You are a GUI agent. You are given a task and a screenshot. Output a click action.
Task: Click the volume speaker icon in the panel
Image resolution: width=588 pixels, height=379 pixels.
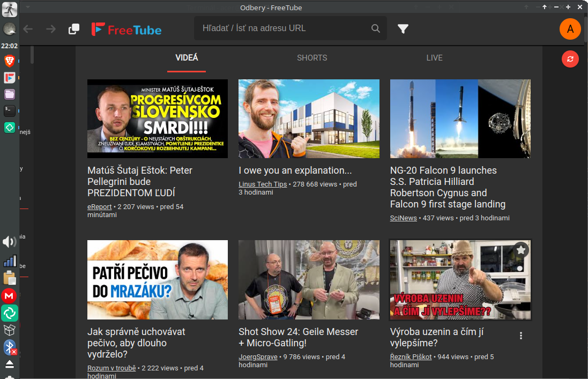tap(9, 242)
